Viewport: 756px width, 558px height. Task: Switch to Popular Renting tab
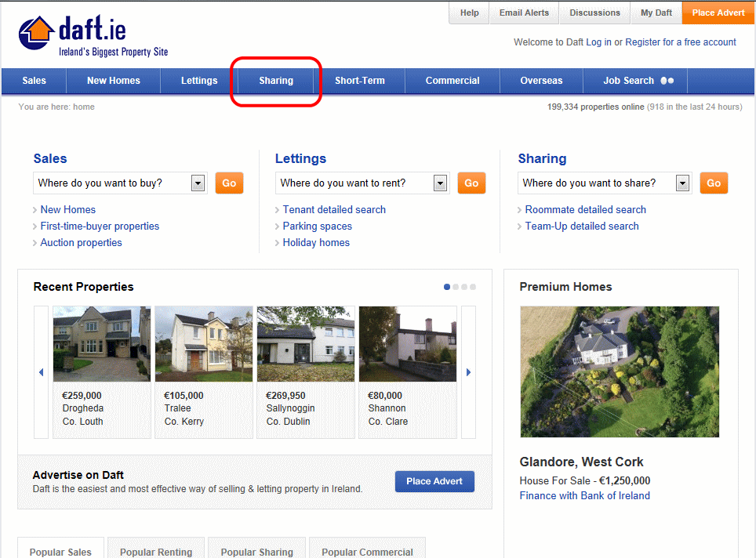[x=156, y=549]
